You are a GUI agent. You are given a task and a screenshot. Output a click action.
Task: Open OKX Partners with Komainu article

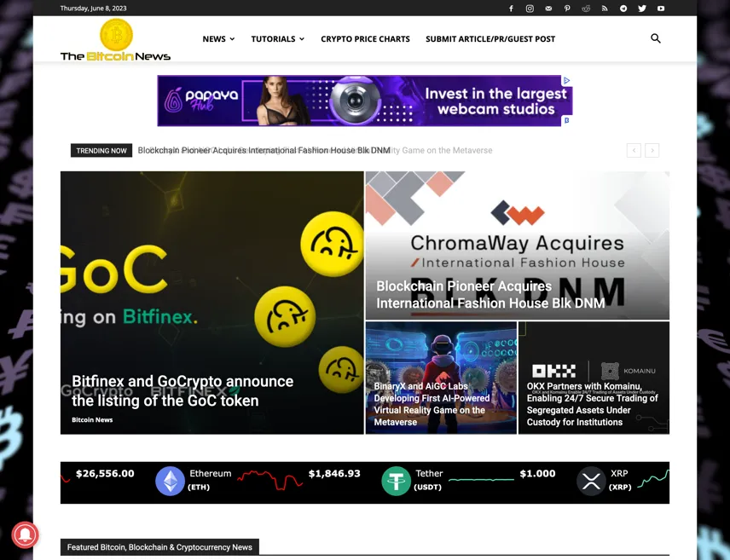pos(592,404)
